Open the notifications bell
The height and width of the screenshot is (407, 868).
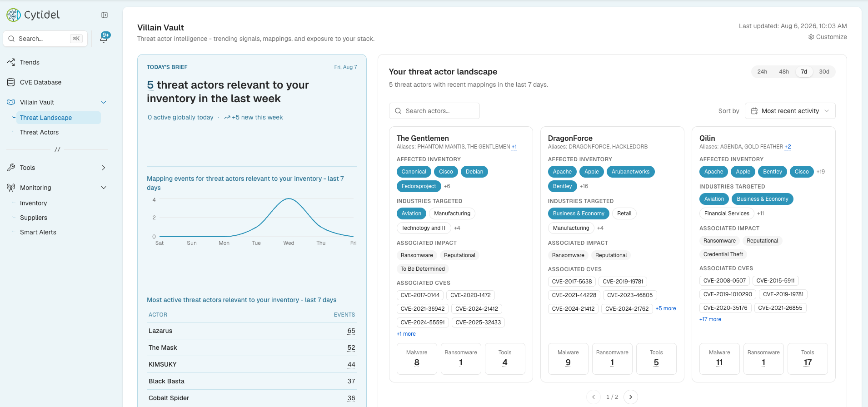104,38
